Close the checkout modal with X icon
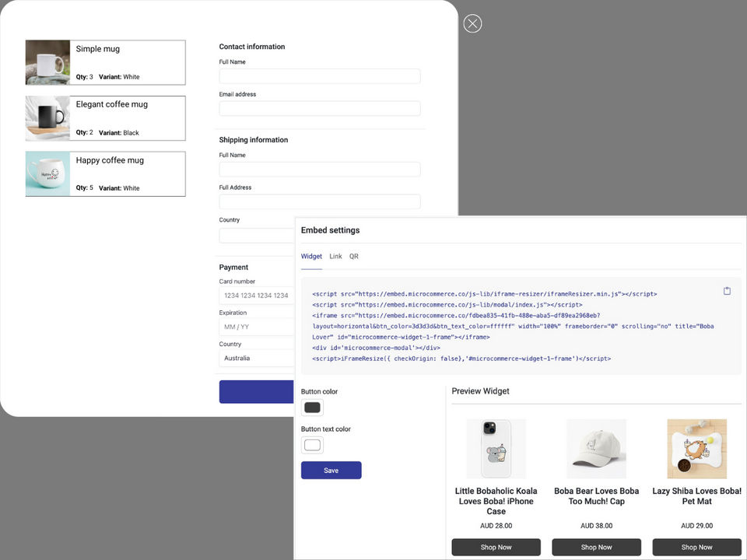 point(472,24)
